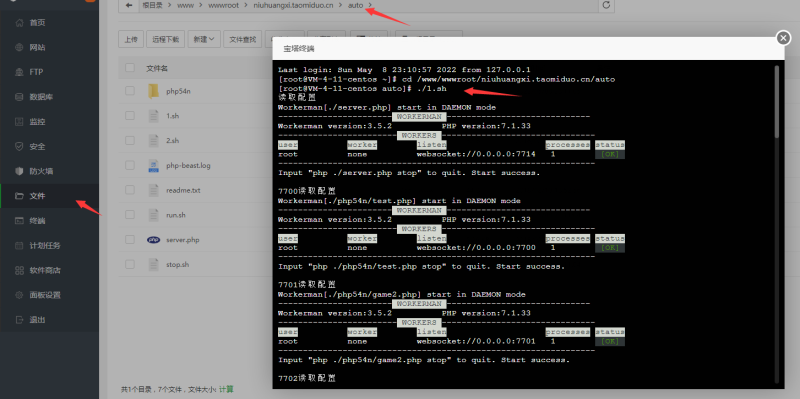Open 网站 in the sidebar
Viewport: 800px width, 399px height.
pos(37,47)
